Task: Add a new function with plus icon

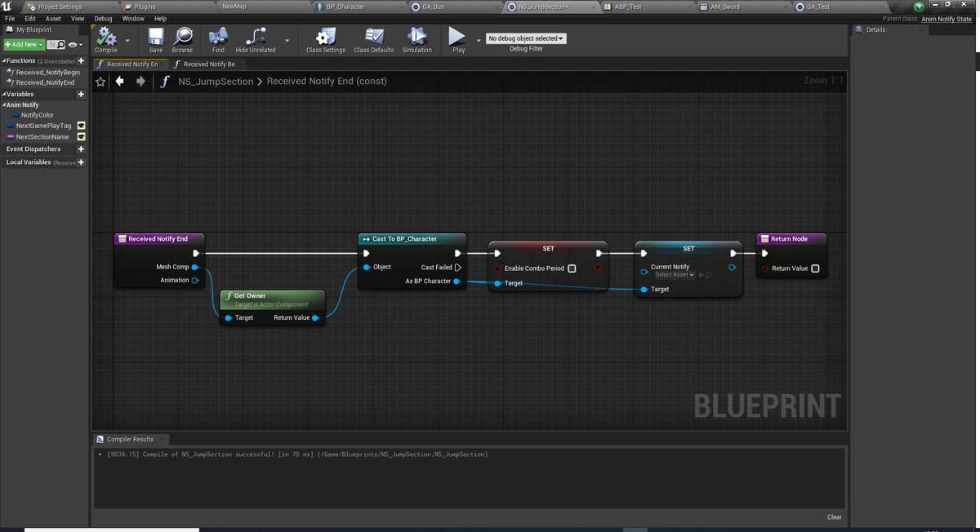Action: [81, 61]
